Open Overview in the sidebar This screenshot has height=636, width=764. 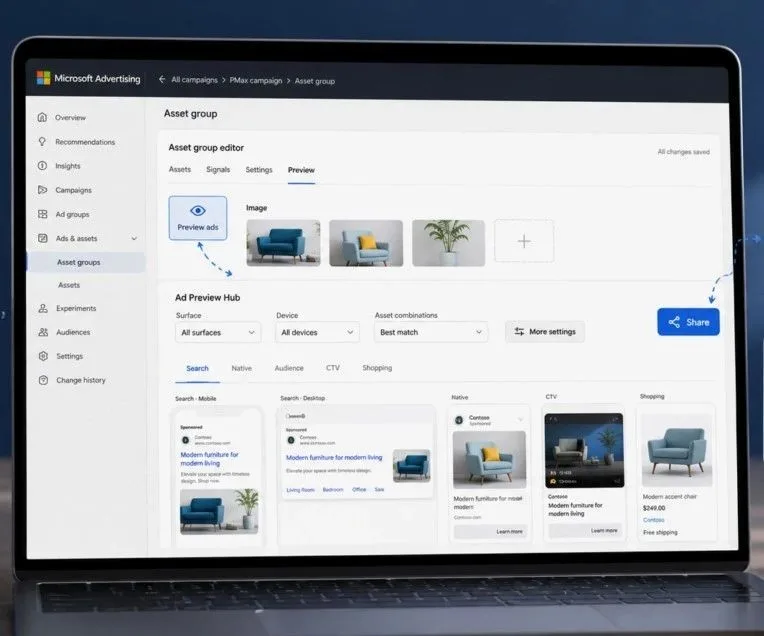(x=70, y=117)
